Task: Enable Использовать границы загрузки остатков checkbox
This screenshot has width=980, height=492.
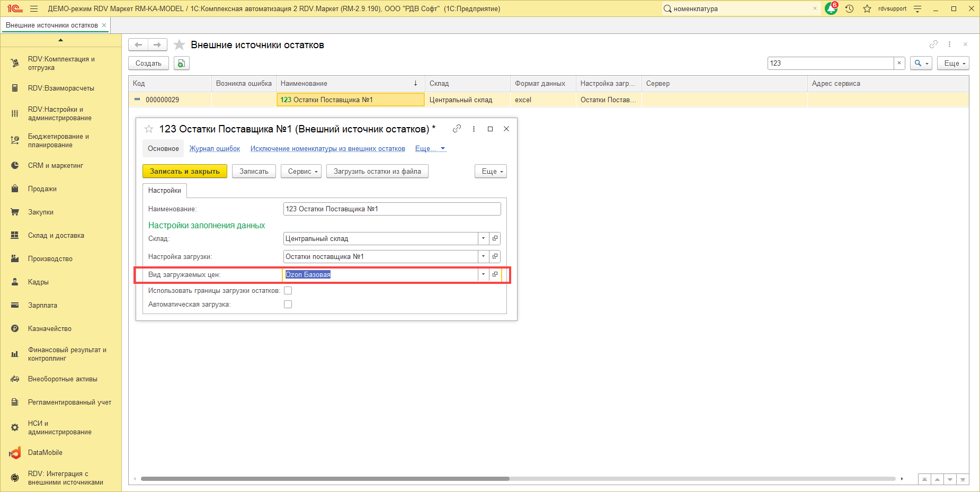Action: pos(288,291)
